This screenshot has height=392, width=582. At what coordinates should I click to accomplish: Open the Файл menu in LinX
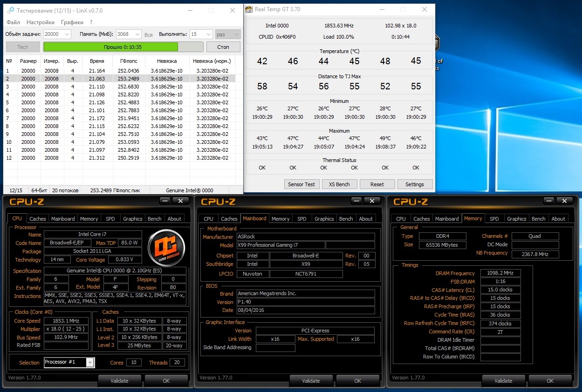tap(13, 22)
